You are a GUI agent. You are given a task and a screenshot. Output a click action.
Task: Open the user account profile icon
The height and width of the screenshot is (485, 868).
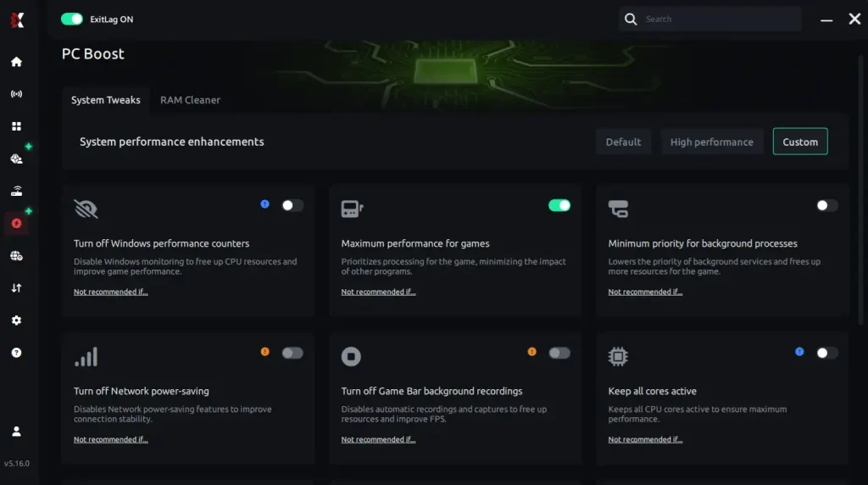[17, 431]
